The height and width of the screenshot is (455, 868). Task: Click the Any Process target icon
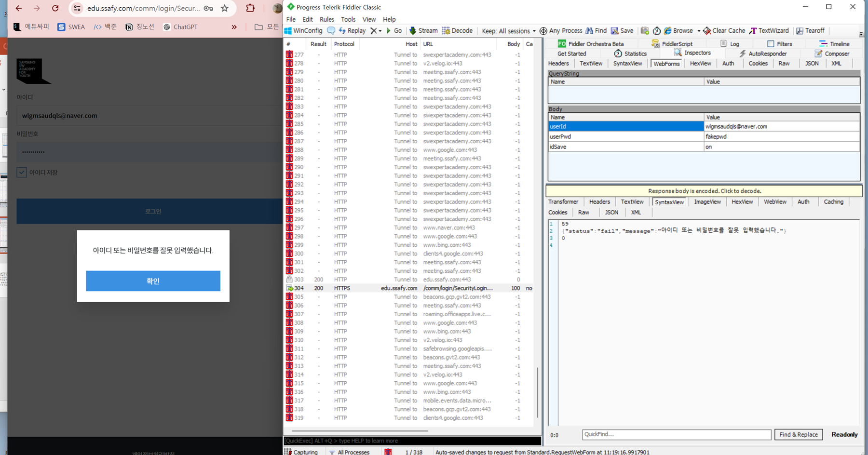[x=543, y=31]
